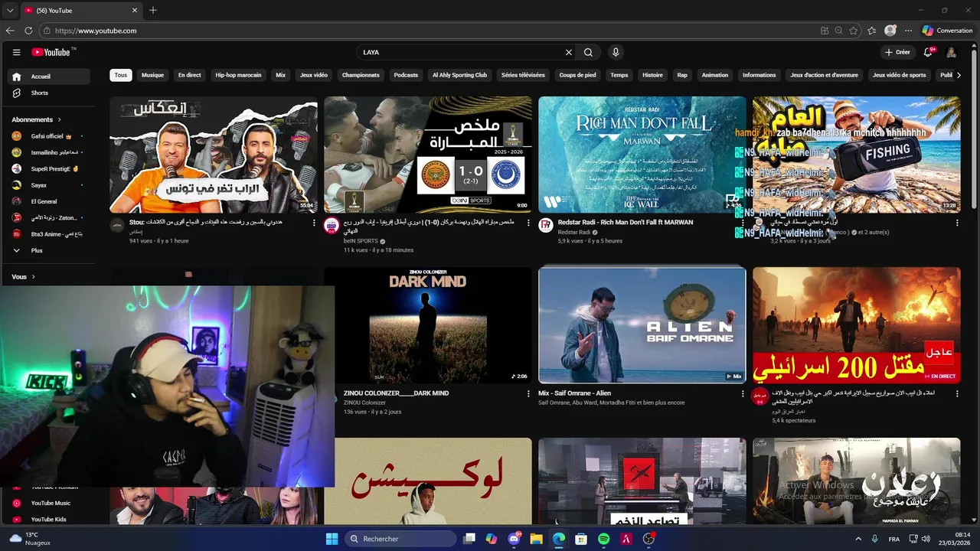Add this page to browser favorites
The width and height of the screenshot is (980, 551).
click(854, 31)
